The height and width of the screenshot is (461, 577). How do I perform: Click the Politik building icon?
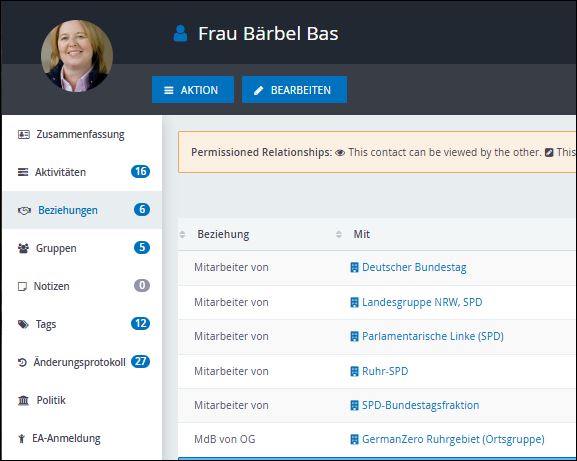pos(23,400)
